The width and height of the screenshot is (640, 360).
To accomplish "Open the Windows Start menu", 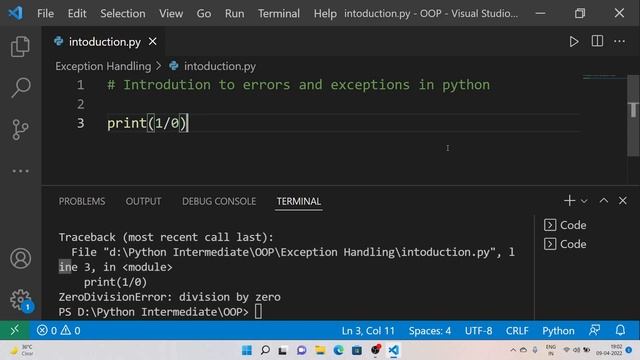I will coord(247,350).
